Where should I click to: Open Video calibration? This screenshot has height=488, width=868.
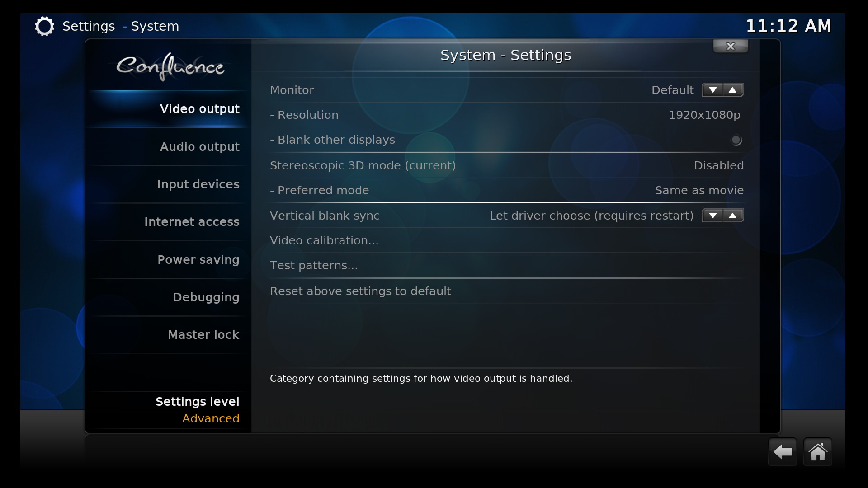506,240
